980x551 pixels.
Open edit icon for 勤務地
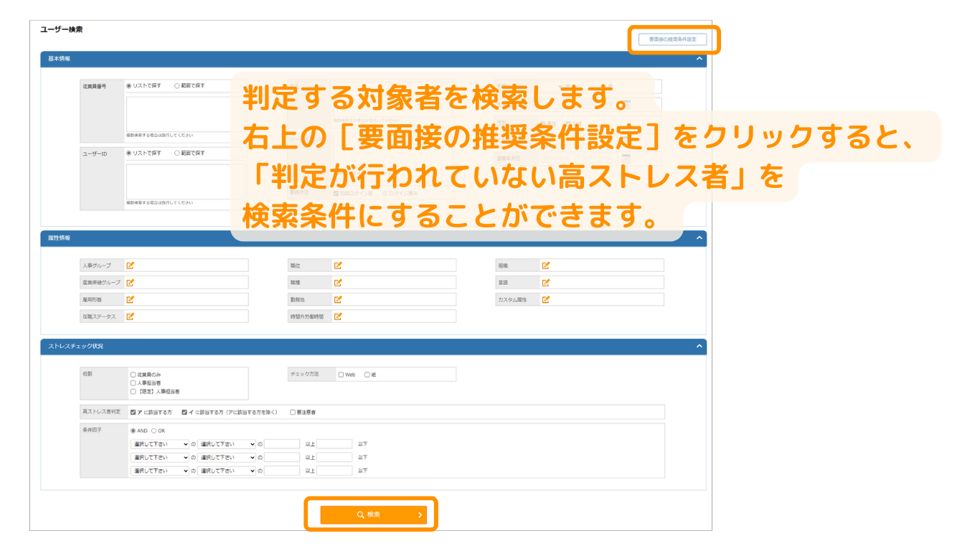[x=338, y=299]
